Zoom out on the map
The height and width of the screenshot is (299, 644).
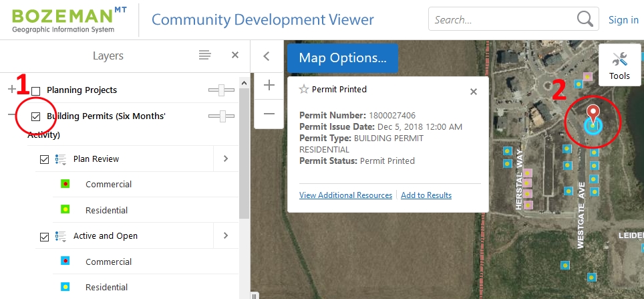(x=269, y=114)
